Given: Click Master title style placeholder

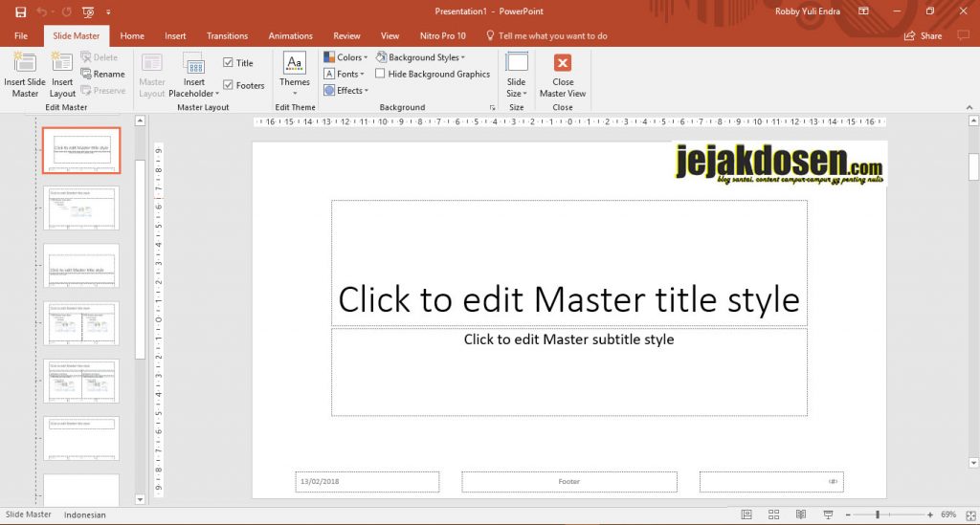Looking at the screenshot, I should [x=568, y=263].
